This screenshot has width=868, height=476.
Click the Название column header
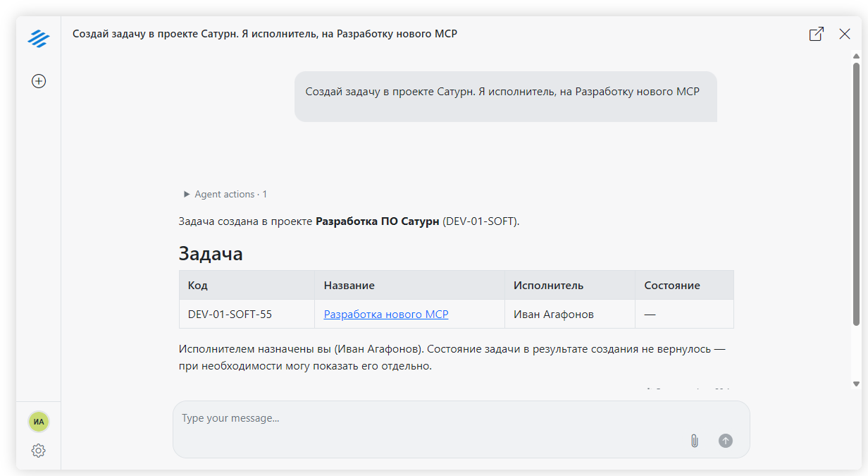pyautogui.click(x=409, y=286)
